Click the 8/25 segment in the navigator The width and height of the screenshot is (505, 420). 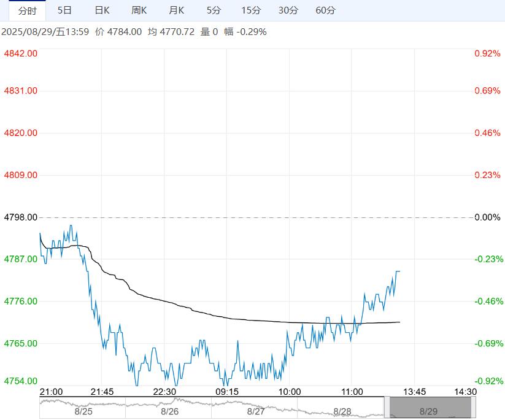click(x=83, y=408)
